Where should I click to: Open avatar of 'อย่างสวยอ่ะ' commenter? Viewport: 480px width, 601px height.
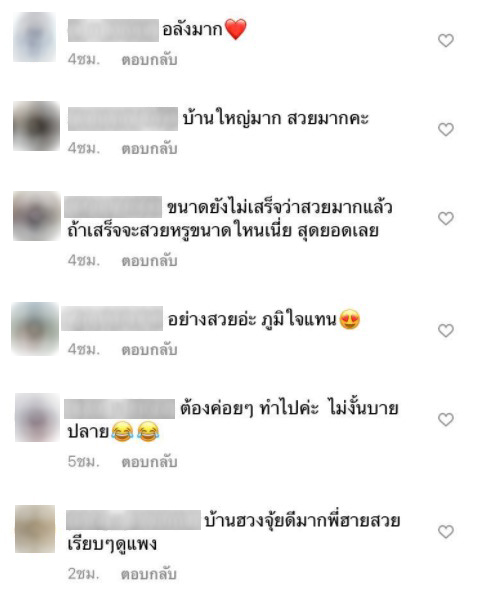pos(35,329)
